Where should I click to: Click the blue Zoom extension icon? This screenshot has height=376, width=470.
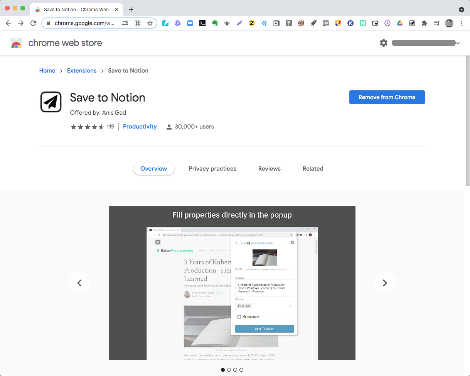[x=190, y=23]
